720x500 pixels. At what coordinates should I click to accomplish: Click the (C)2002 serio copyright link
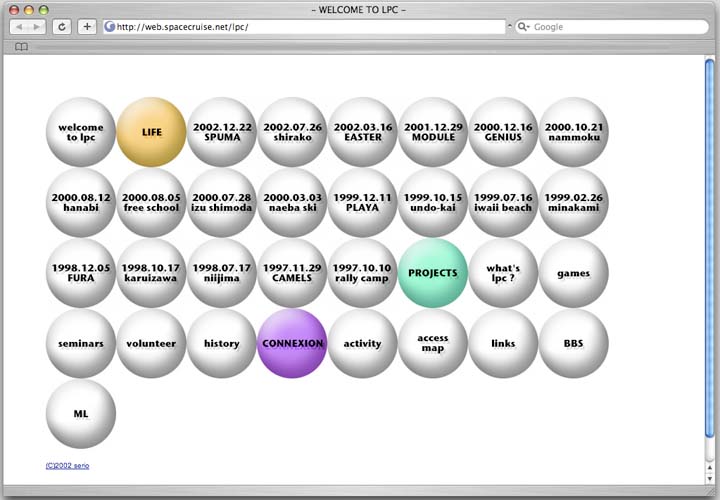(x=67, y=466)
